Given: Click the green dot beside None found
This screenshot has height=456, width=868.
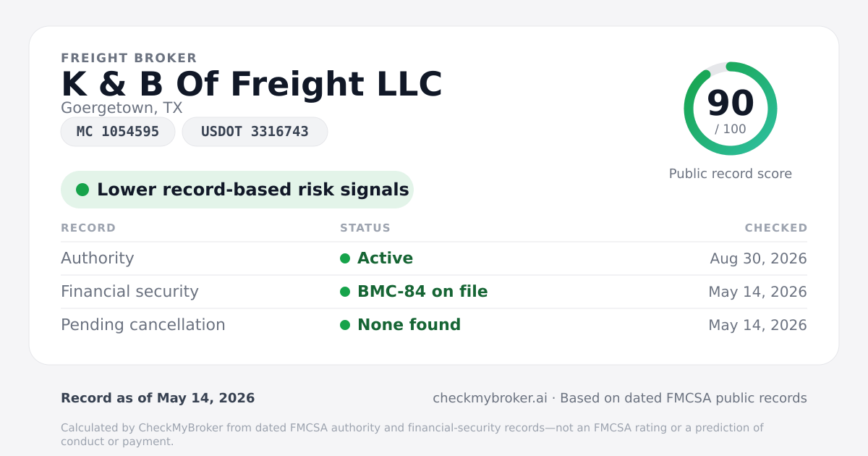Looking at the screenshot, I should click(x=345, y=325).
